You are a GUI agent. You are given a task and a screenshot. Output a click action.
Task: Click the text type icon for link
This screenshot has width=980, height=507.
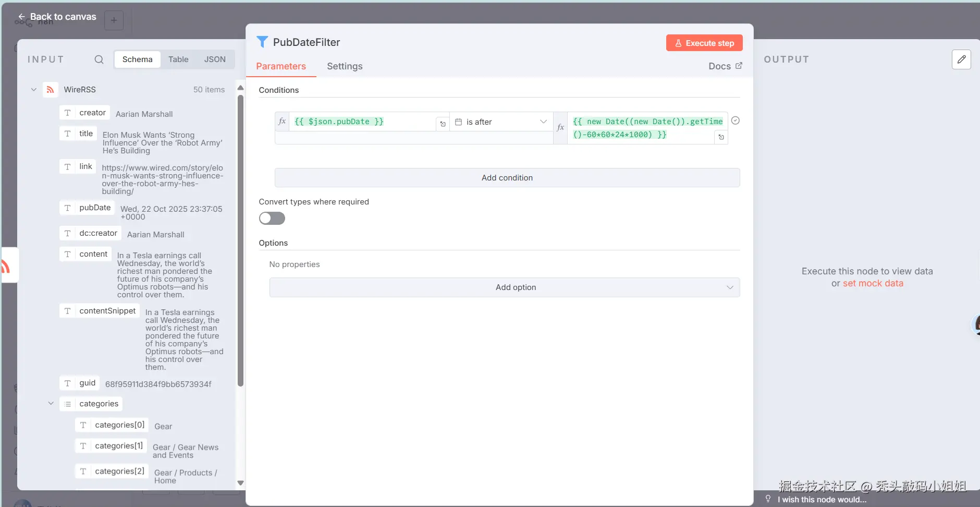tap(67, 166)
